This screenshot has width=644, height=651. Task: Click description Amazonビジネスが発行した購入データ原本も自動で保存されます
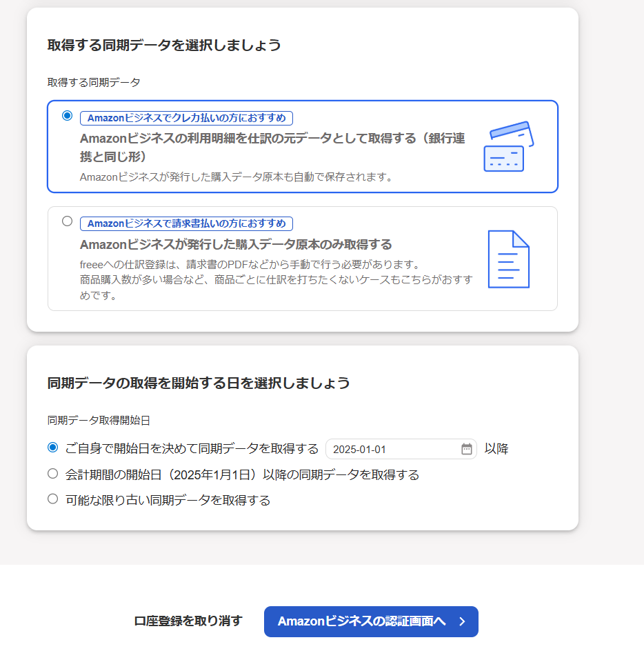[237, 177]
